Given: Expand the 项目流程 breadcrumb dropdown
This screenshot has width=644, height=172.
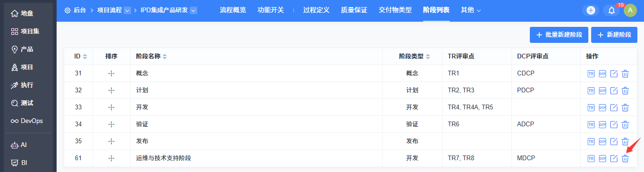Looking at the screenshot, I should 127,10.
